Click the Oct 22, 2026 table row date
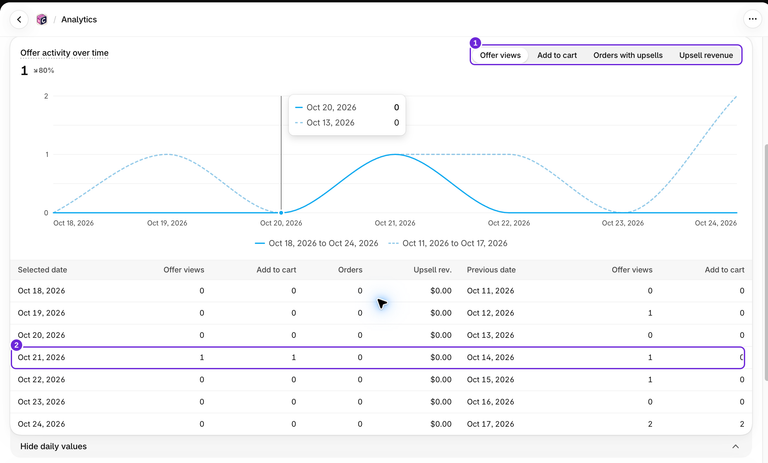The image size is (768, 463). tap(41, 380)
